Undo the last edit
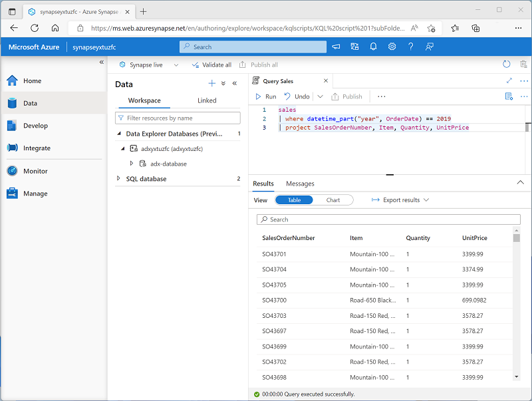 (x=297, y=96)
